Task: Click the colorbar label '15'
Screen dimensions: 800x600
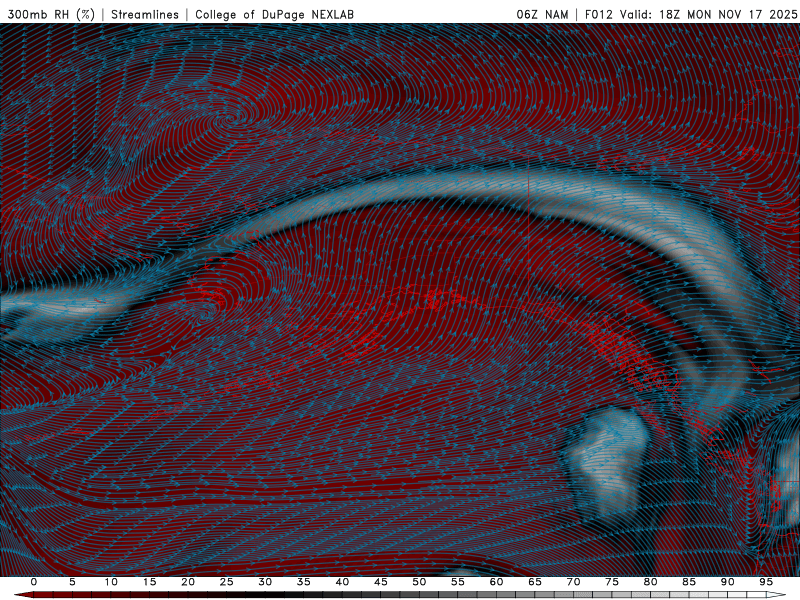Action: (x=149, y=582)
